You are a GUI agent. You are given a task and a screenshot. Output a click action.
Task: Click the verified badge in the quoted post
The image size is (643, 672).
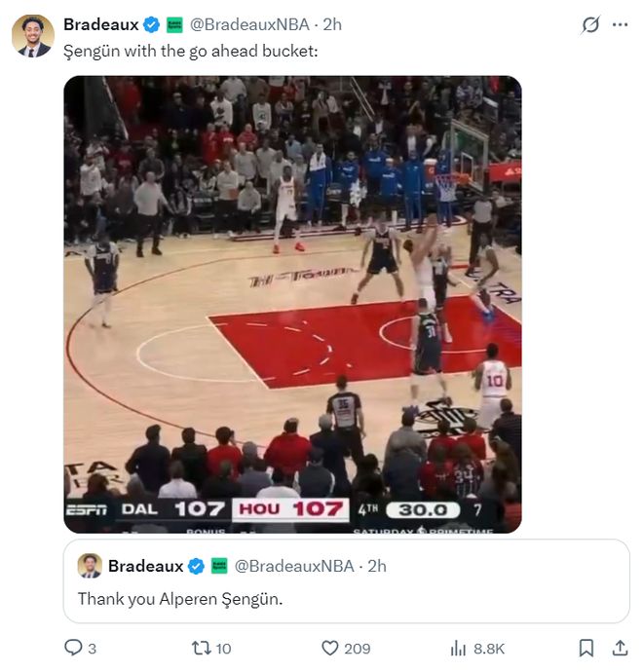196,566
